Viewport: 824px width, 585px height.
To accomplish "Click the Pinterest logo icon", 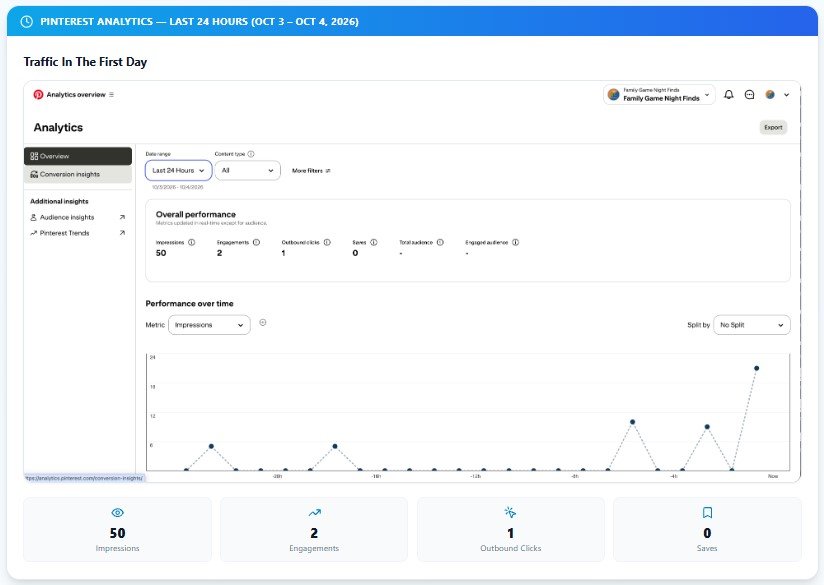I will click(38, 95).
